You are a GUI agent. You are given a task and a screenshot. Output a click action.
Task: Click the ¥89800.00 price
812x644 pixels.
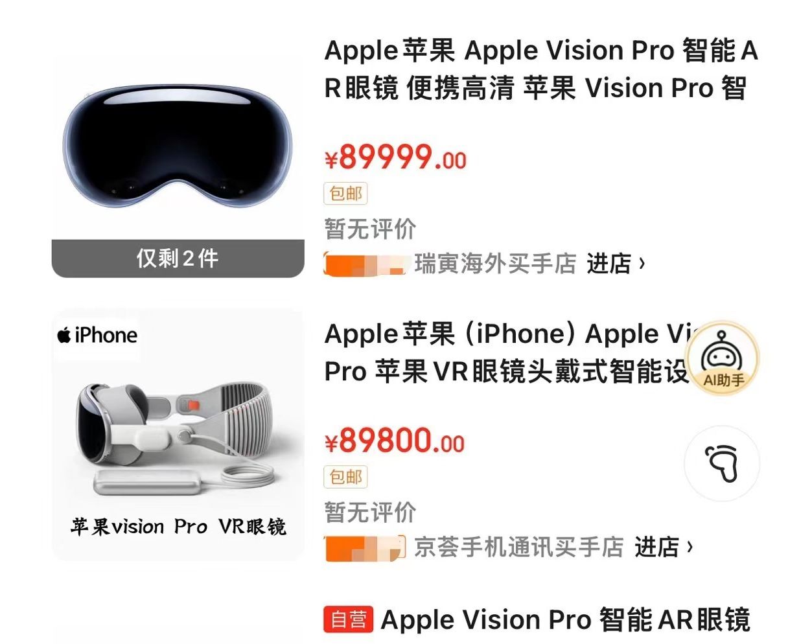pyautogui.click(x=395, y=441)
